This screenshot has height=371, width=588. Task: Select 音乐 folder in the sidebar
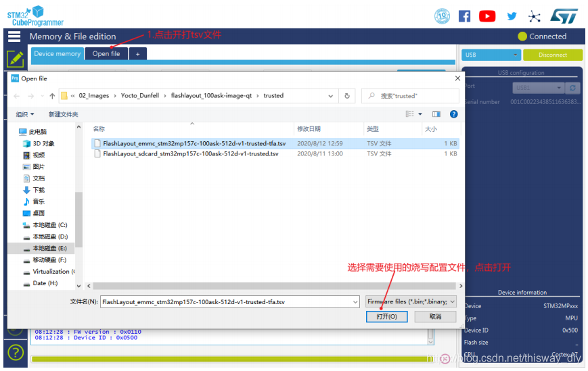[x=34, y=201]
